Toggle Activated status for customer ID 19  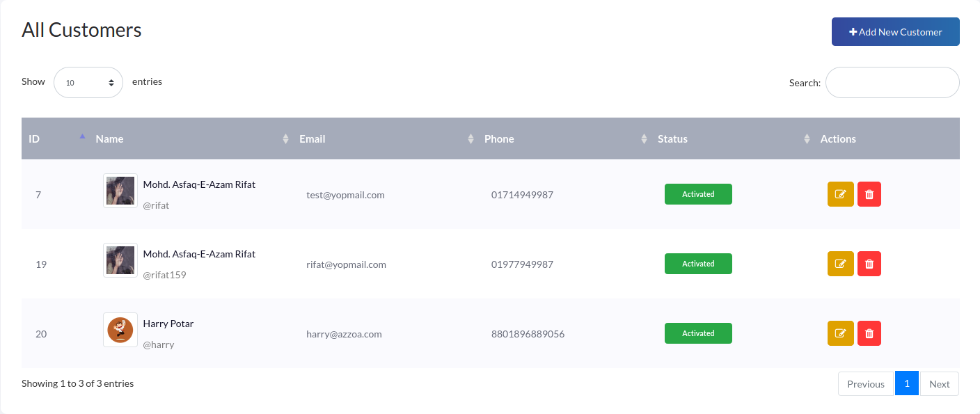point(698,264)
